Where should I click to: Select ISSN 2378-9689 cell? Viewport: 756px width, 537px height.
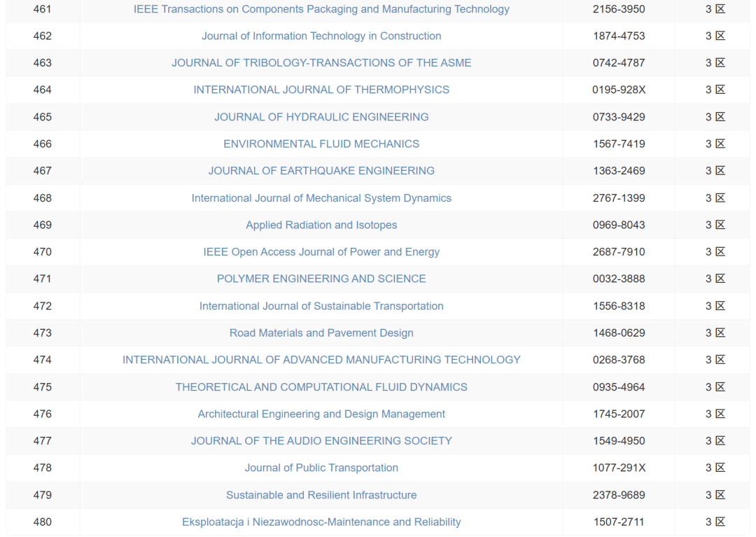[619, 495]
